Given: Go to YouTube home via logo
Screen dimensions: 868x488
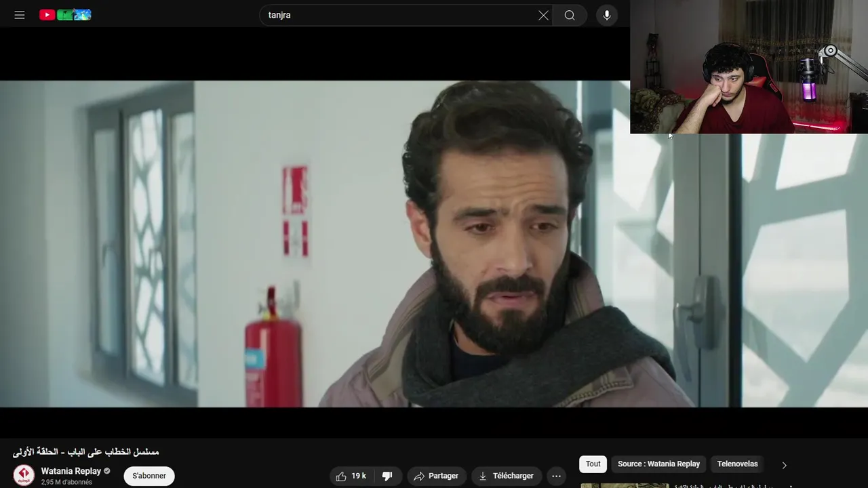Looking at the screenshot, I should 65,15.
